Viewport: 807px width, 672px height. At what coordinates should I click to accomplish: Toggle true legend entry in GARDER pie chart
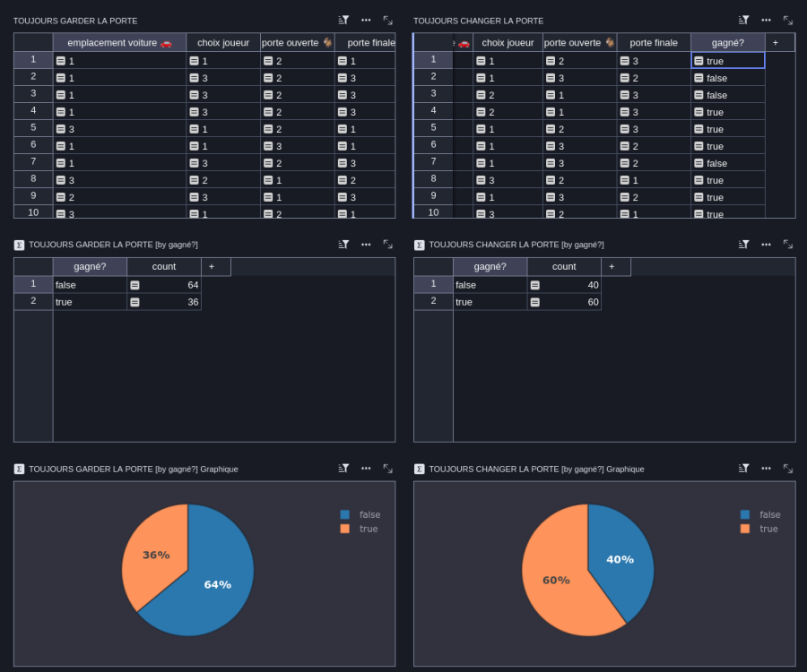(360, 529)
